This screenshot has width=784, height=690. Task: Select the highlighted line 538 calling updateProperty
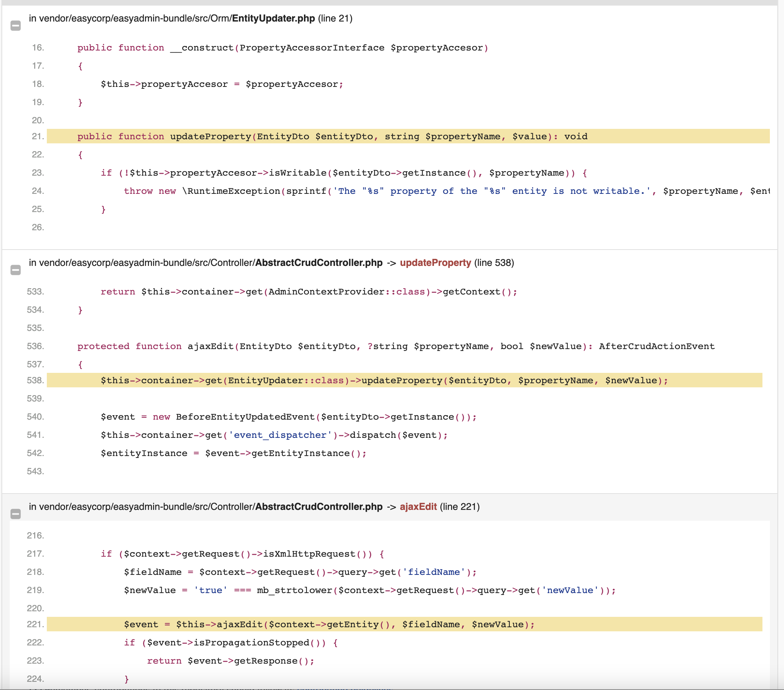pos(383,380)
